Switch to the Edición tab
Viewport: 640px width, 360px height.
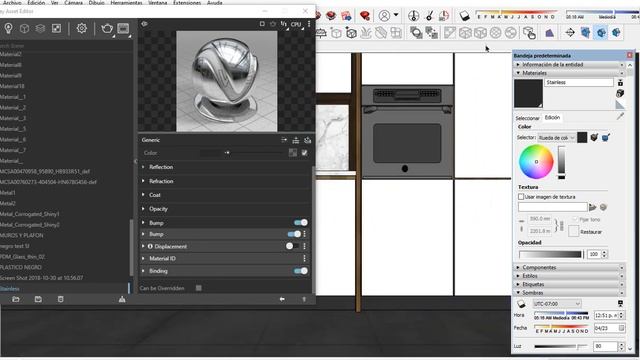tap(552, 118)
